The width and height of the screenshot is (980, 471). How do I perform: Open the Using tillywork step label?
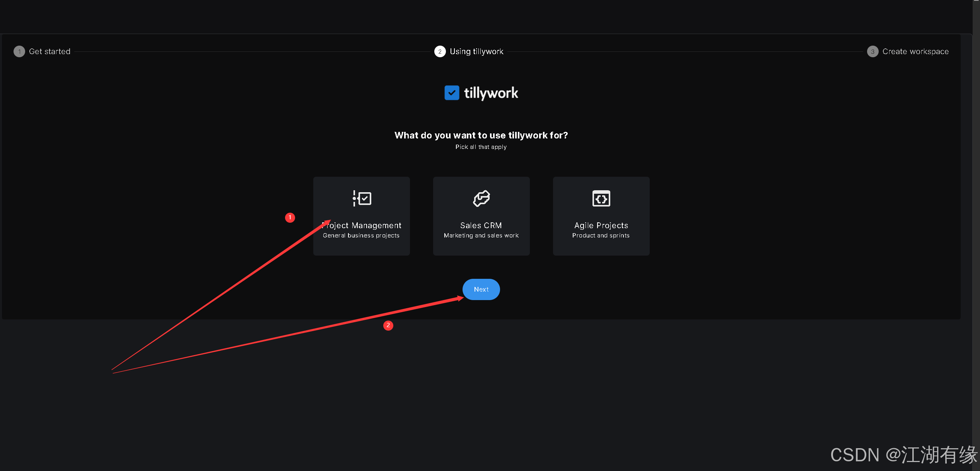[476, 51]
